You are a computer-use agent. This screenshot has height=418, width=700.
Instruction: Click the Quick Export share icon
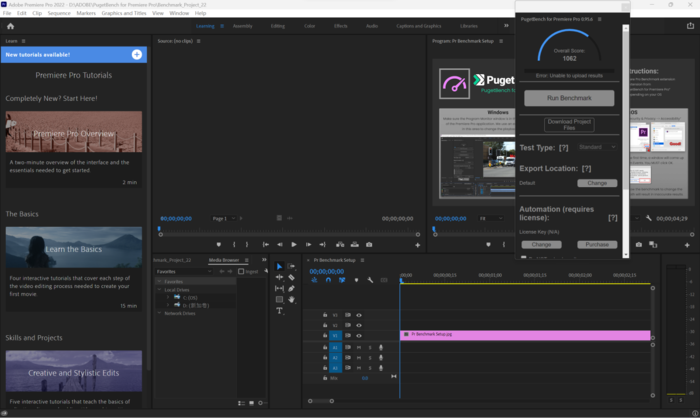pos(690,26)
